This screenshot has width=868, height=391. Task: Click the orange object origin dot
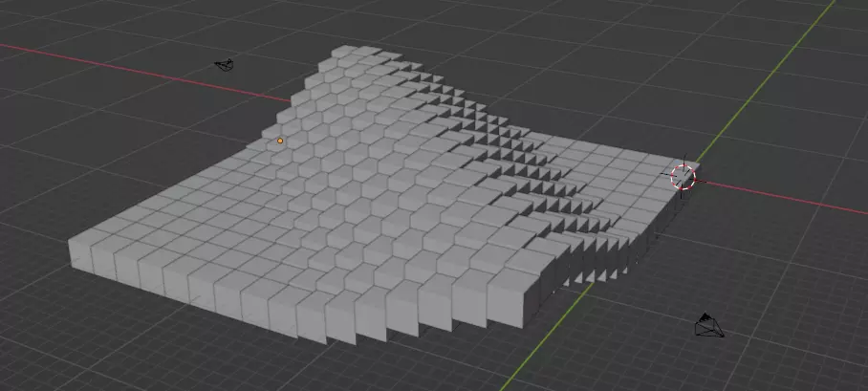click(280, 141)
